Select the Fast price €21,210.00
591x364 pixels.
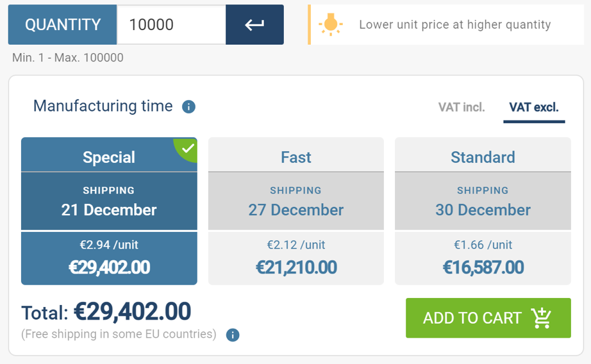pos(296,267)
